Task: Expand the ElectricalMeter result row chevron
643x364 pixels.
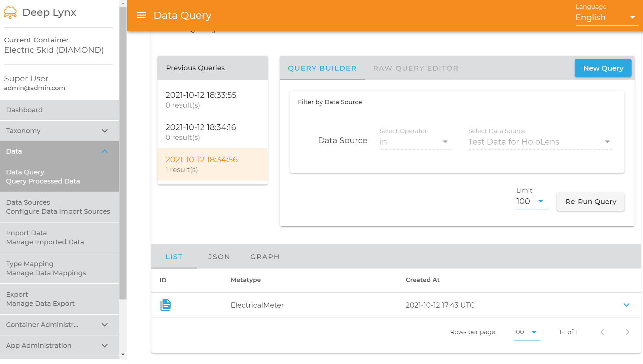Action: click(626, 305)
